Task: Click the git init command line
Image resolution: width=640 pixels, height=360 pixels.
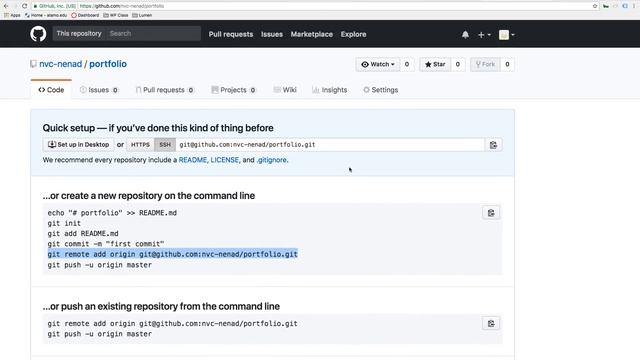Action: (64, 223)
